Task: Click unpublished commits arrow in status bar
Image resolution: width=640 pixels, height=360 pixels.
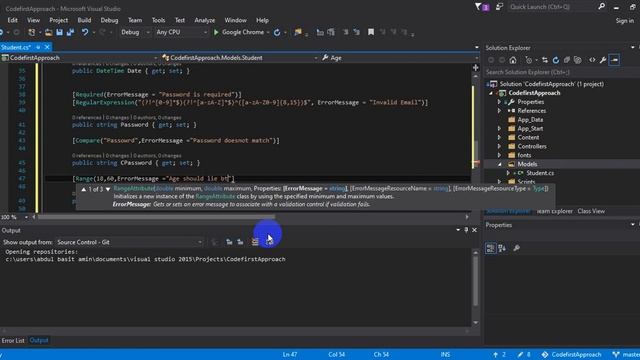Action: tap(499, 354)
